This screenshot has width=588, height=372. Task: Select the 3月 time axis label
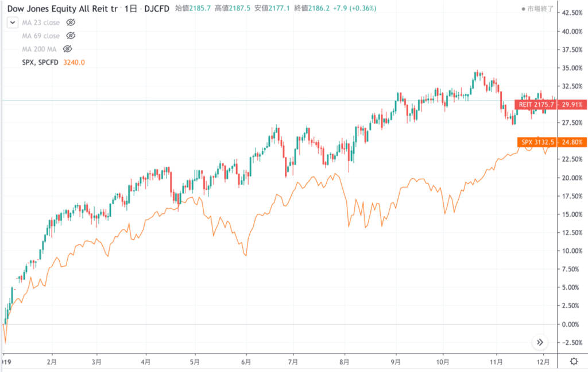(96, 362)
